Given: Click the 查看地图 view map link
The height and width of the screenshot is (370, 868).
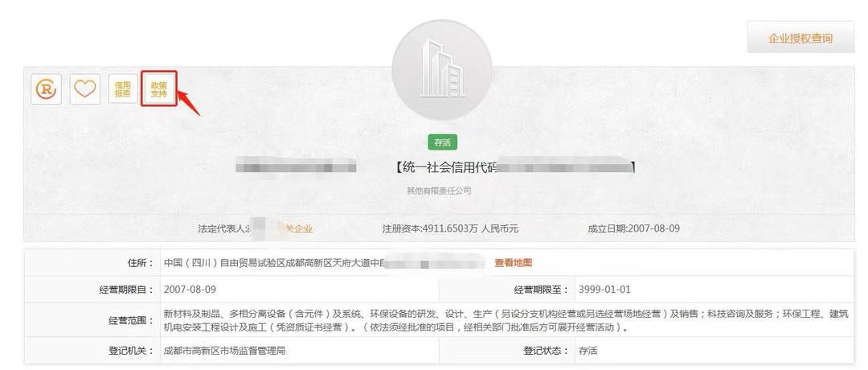Looking at the screenshot, I should coord(513,263).
